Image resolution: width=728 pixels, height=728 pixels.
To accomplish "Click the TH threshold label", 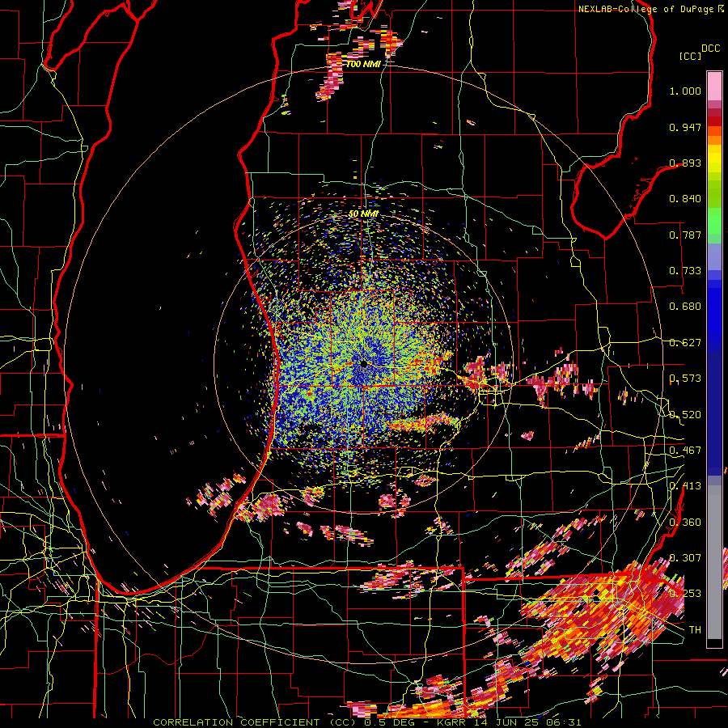I will tap(695, 629).
